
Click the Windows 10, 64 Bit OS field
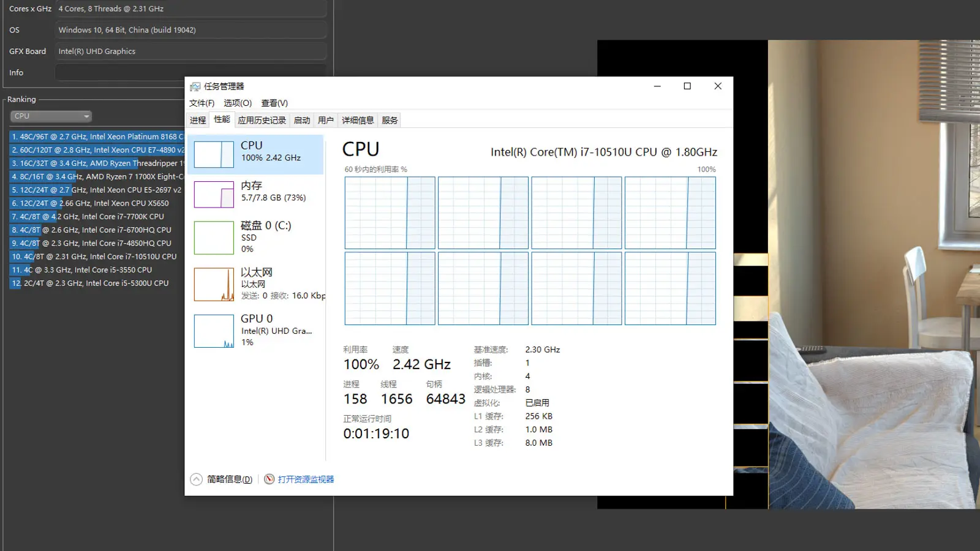(190, 30)
